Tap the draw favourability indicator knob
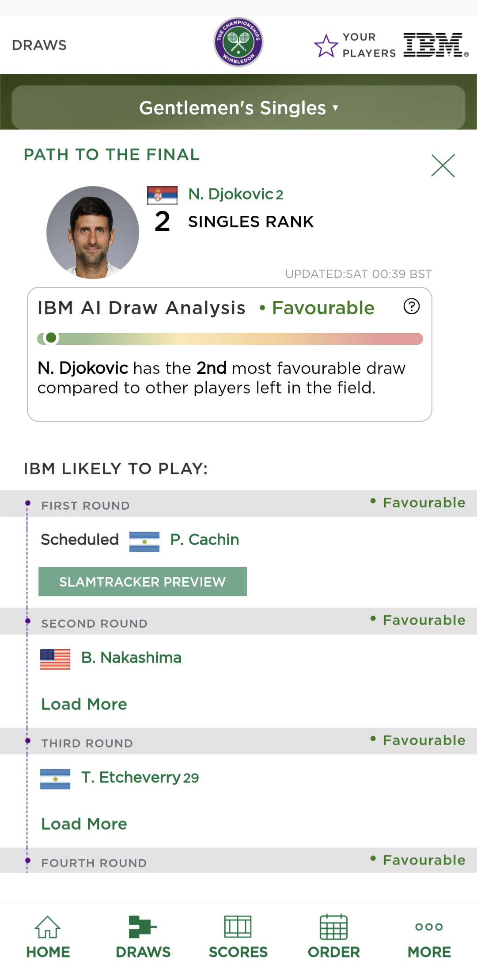 [x=51, y=338]
